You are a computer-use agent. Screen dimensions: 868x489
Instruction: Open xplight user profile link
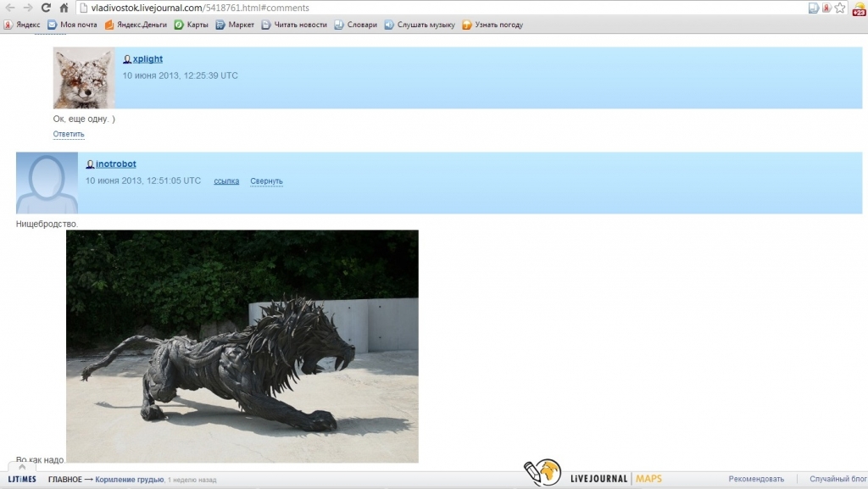point(147,58)
